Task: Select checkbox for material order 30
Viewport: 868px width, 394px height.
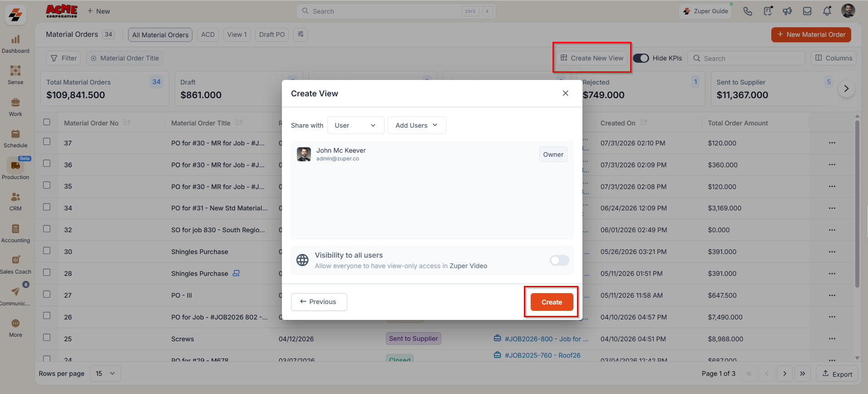Action: pyautogui.click(x=47, y=251)
